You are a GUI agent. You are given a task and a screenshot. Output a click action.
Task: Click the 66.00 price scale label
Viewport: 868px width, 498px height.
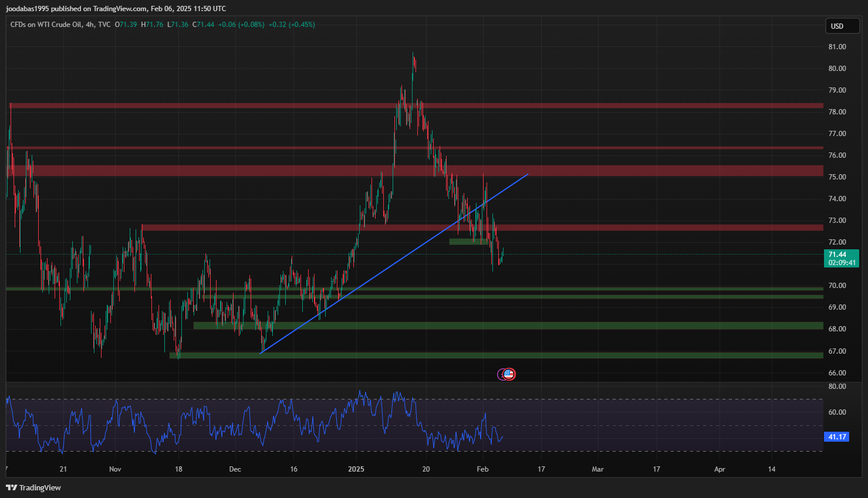[837, 373]
